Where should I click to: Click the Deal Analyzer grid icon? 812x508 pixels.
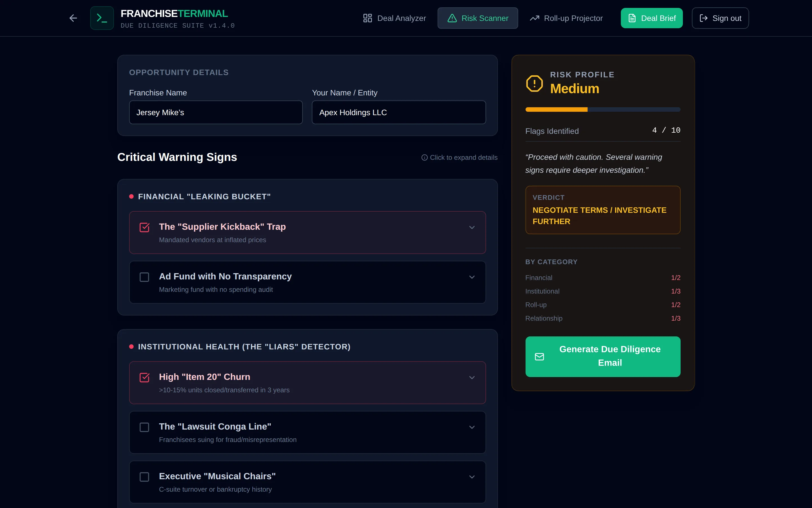tap(367, 18)
